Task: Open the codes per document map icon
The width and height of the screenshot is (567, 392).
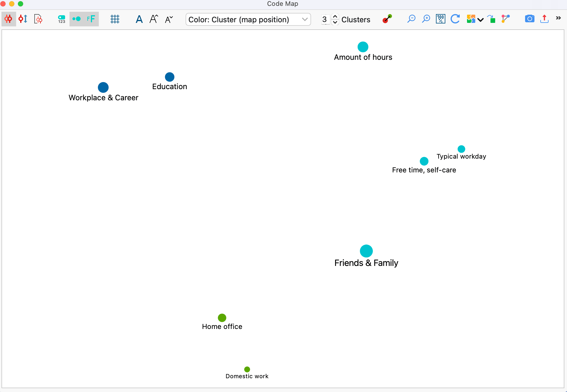Action: pos(38,19)
